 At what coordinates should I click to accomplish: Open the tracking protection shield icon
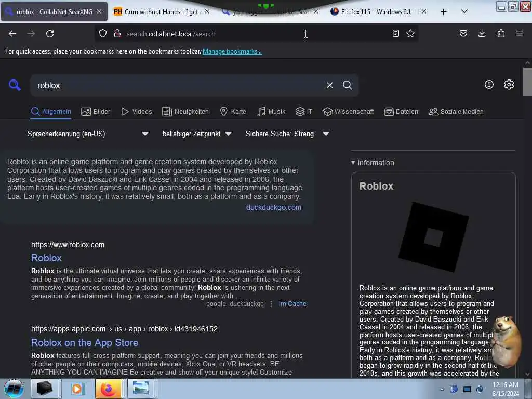[103, 34]
